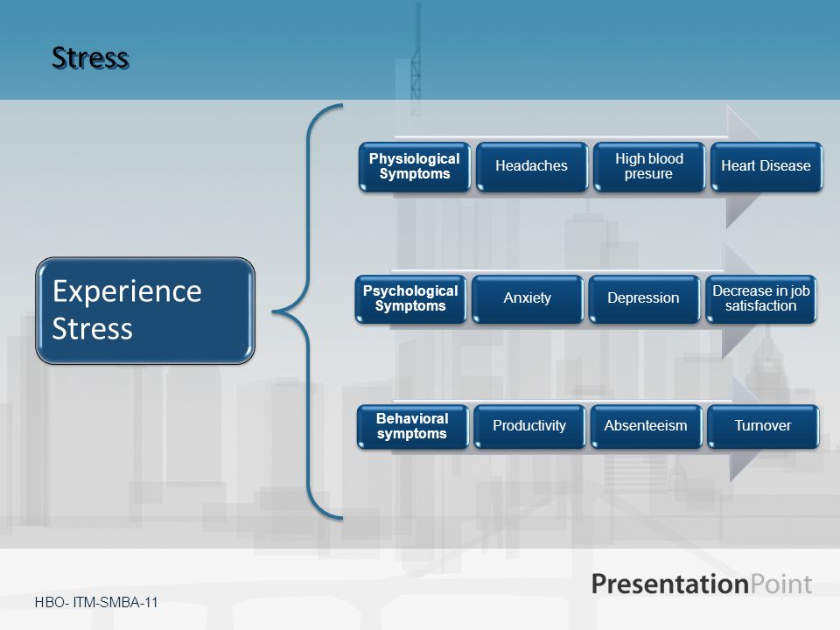Image resolution: width=840 pixels, height=630 pixels.
Task: Select the Headaches box
Action: 532,166
